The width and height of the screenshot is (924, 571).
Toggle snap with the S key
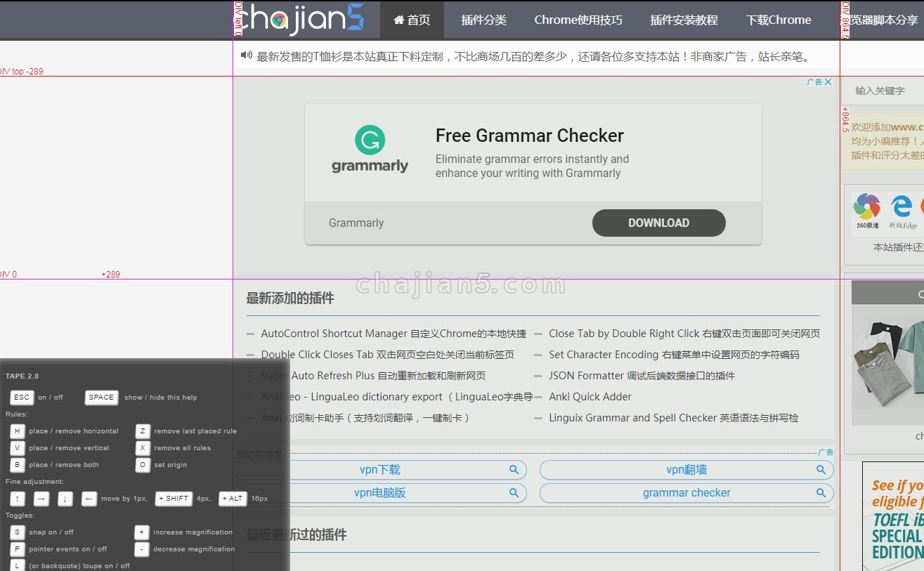(x=18, y=532)
